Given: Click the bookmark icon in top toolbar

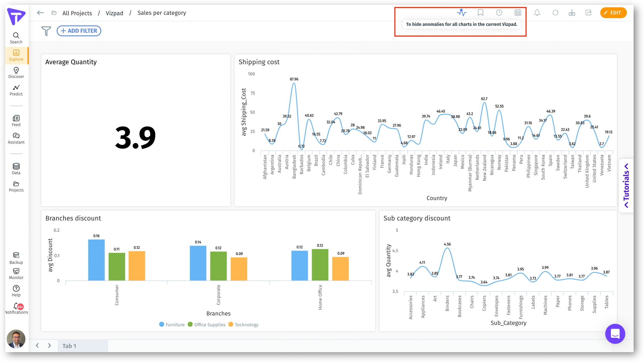Looking at the screenshot, I should 480,13.
